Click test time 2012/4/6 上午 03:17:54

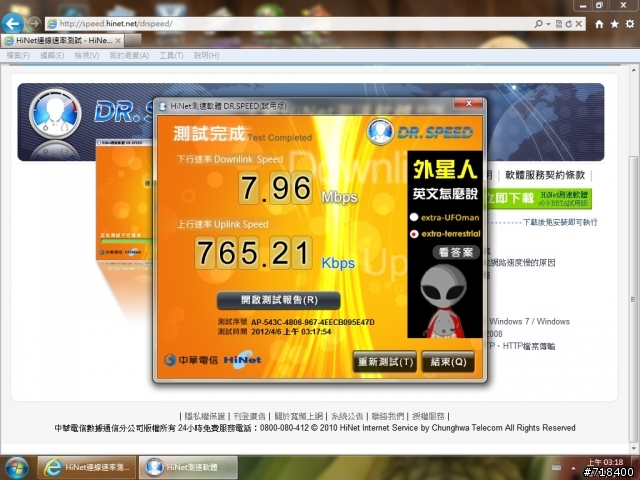(x=291, y=331)
